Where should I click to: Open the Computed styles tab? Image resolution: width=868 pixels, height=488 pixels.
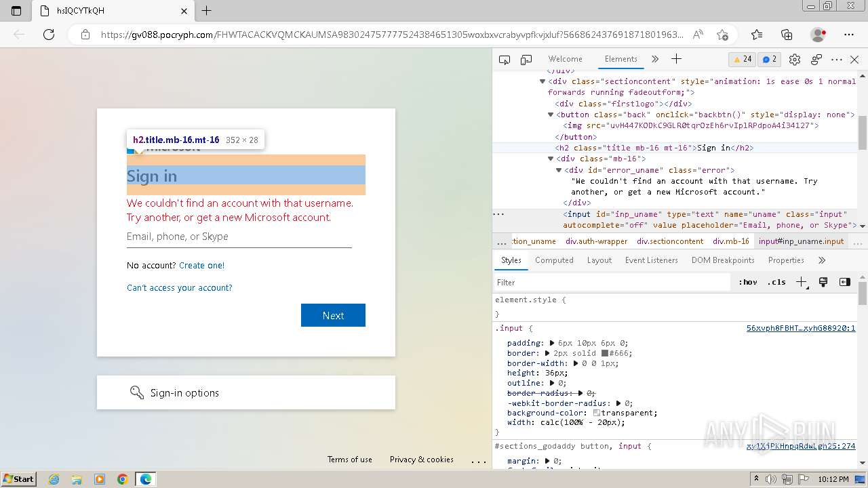click(x=554, y=260)
